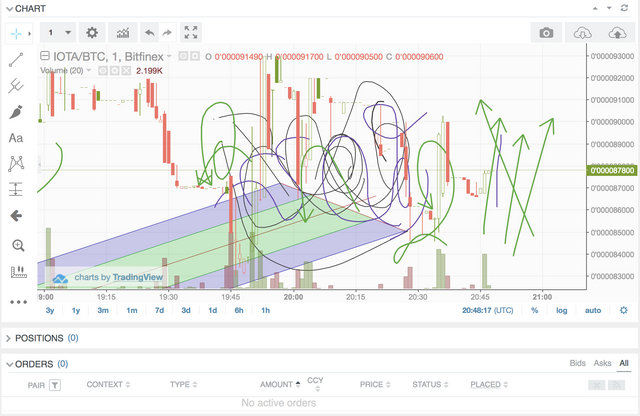Viewport: 640px width, 416px height.
Task: Toggle fullscreen chart mode
Action: (x=191, y=33)
